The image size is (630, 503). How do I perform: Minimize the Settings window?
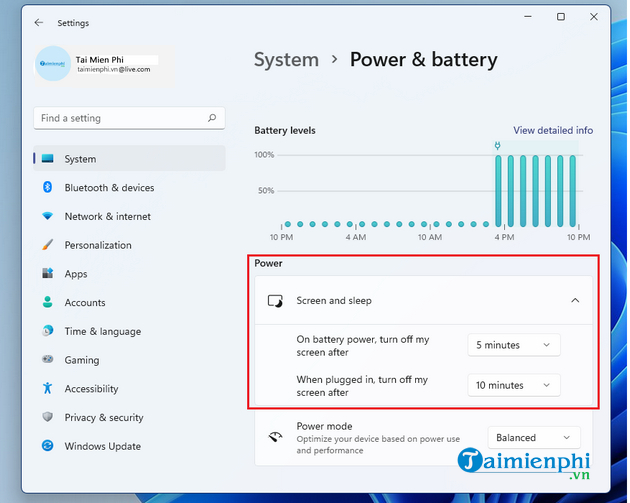528,16
